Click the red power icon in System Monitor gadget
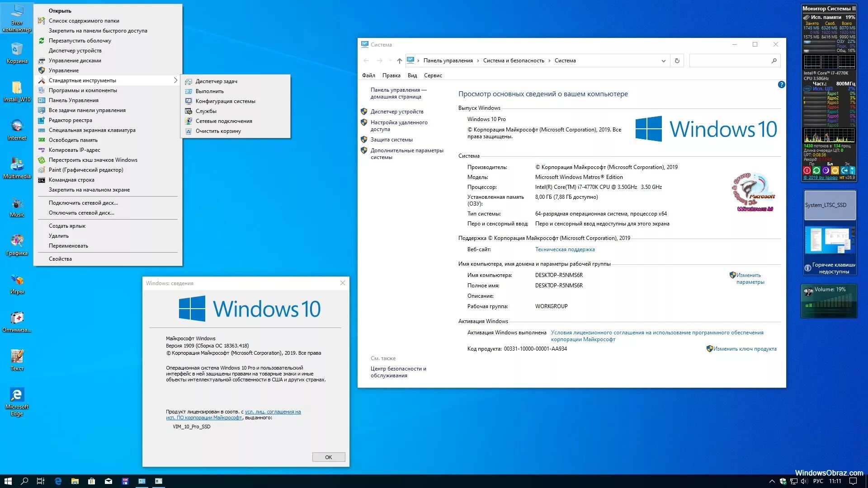 click(807, 170)
